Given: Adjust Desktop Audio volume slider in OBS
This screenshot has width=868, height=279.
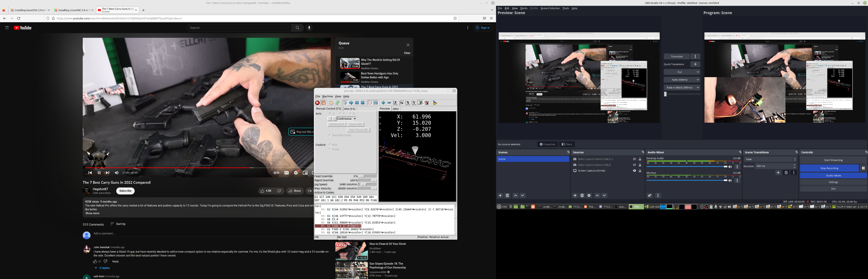Looking at the screenshot, I should 687,167.
